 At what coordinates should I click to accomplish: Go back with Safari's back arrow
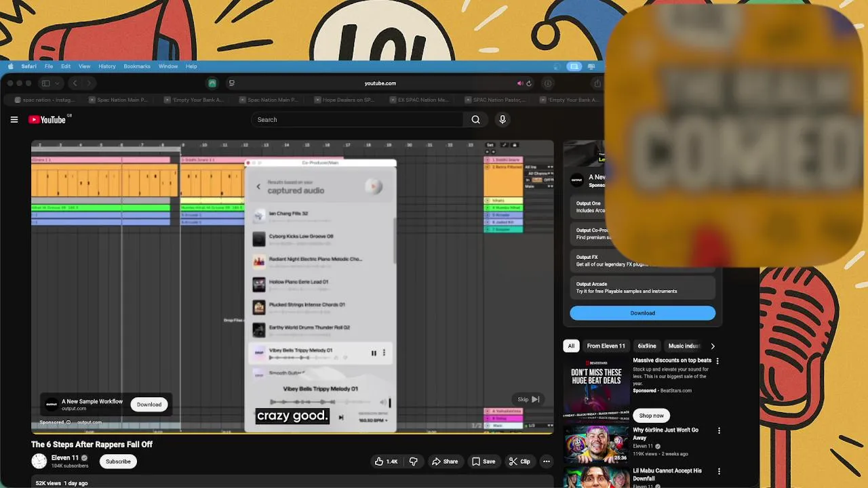[x=75, y=83]
